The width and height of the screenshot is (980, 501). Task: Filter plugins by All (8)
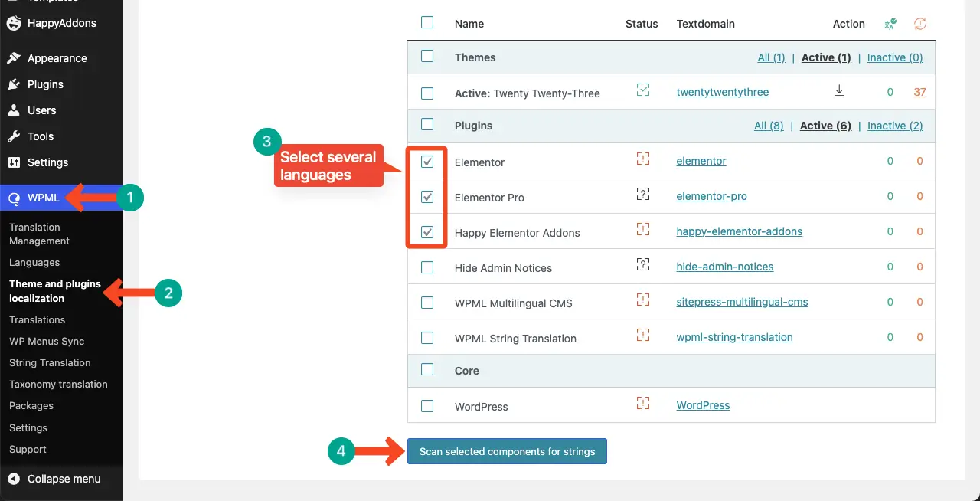click(x=769, y=126)
